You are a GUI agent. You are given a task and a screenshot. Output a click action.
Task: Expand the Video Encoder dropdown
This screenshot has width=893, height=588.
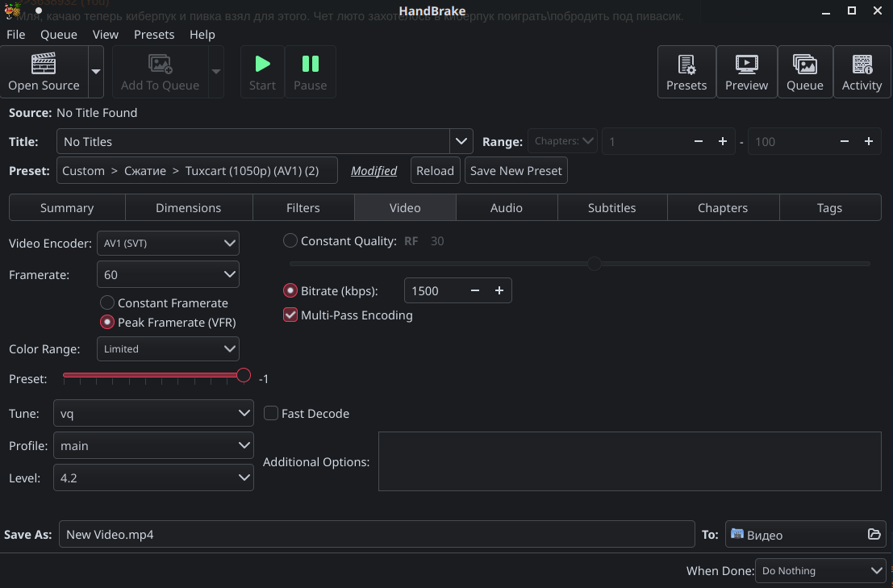click(168, 242)
